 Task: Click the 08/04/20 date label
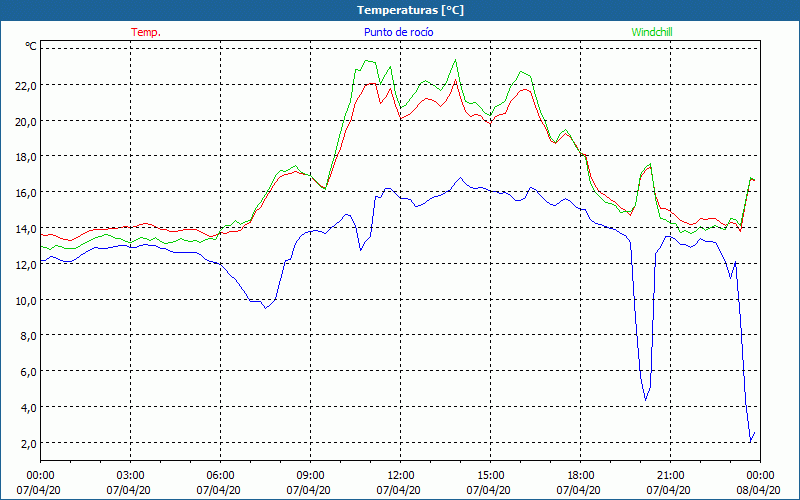tap(759, 490)
